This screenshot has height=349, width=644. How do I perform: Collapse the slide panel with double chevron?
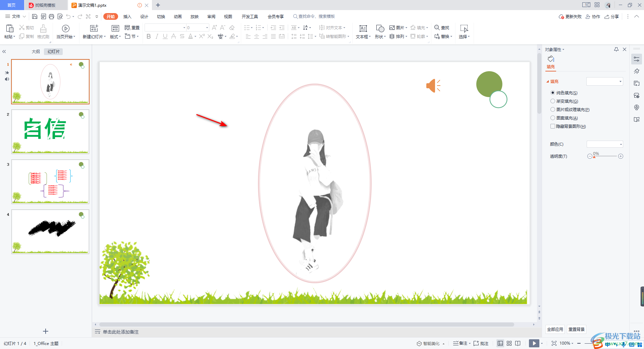point(4,51)
